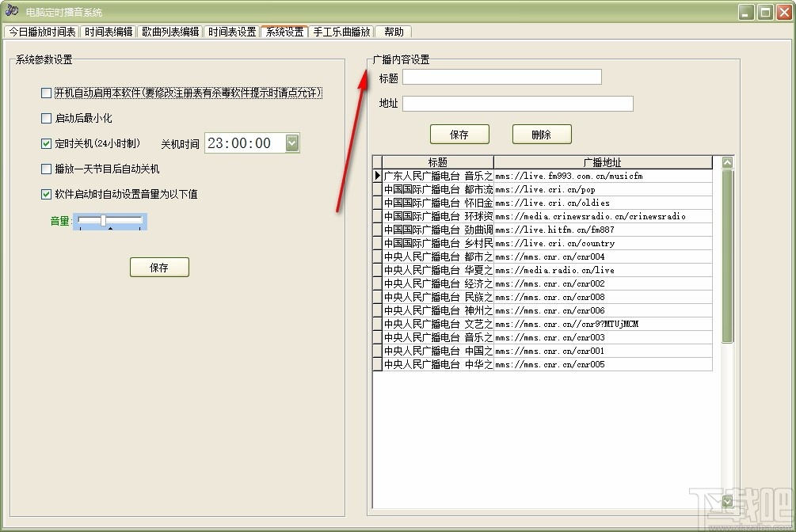Image resolution: width=796 pixels, height=532 pixels.
Task: Select the 系统设置 tab
Action: pos(284,32)
